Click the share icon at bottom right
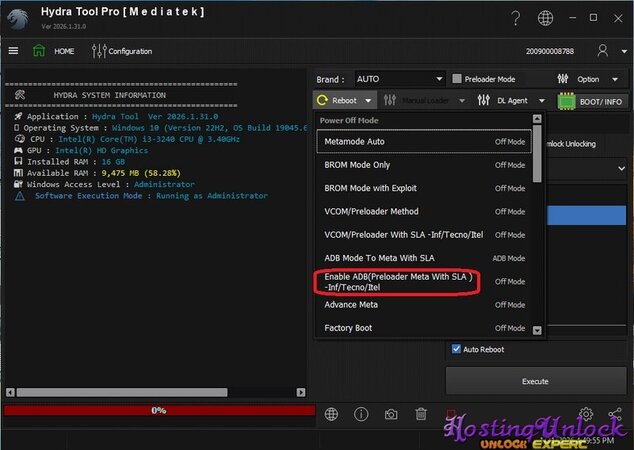The height and width of the screenshot is (450, 634). (x=615, y=414)
